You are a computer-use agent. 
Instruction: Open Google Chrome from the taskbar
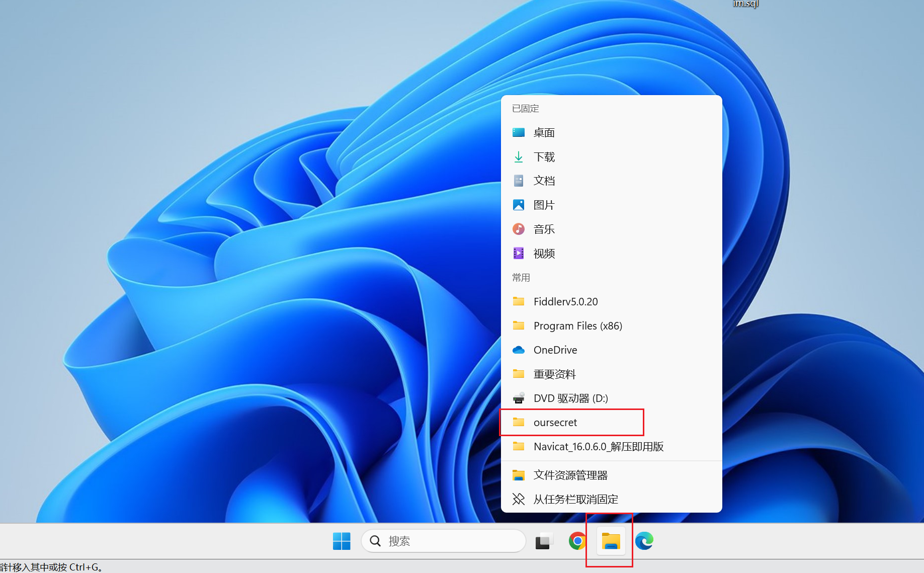pos(577,541)
